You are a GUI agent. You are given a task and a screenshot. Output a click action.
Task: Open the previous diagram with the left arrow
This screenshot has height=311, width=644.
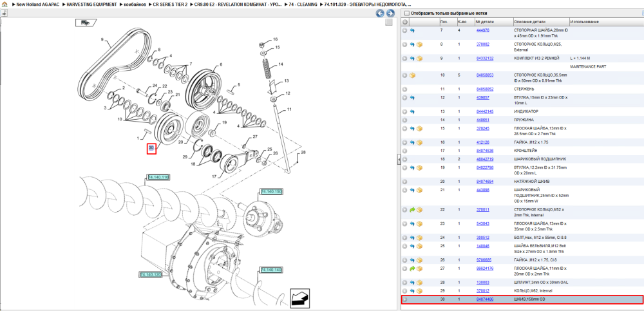[x=381, y=13]
